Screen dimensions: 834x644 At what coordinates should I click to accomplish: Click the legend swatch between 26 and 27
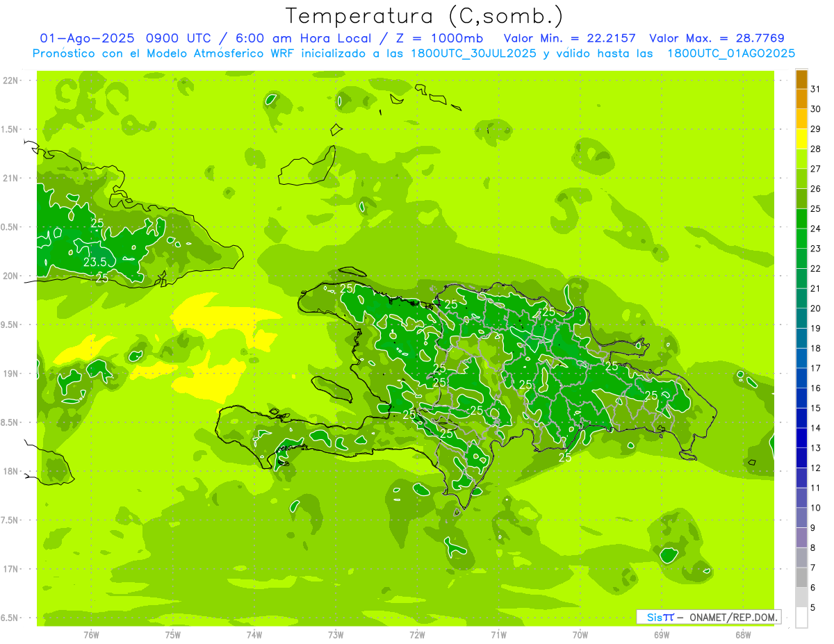[801, 179]
